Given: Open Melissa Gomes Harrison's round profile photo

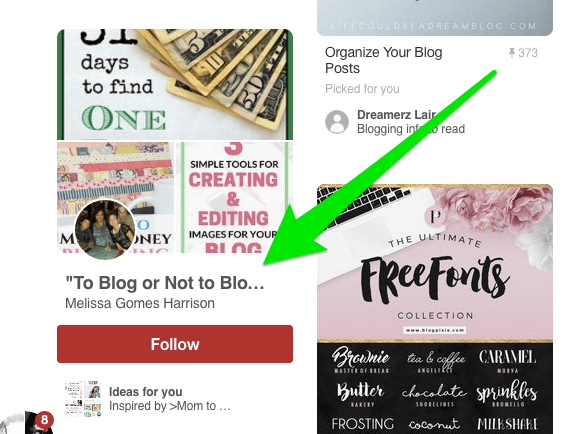Looking at the screenshot, I should click(x=105, y=229).
